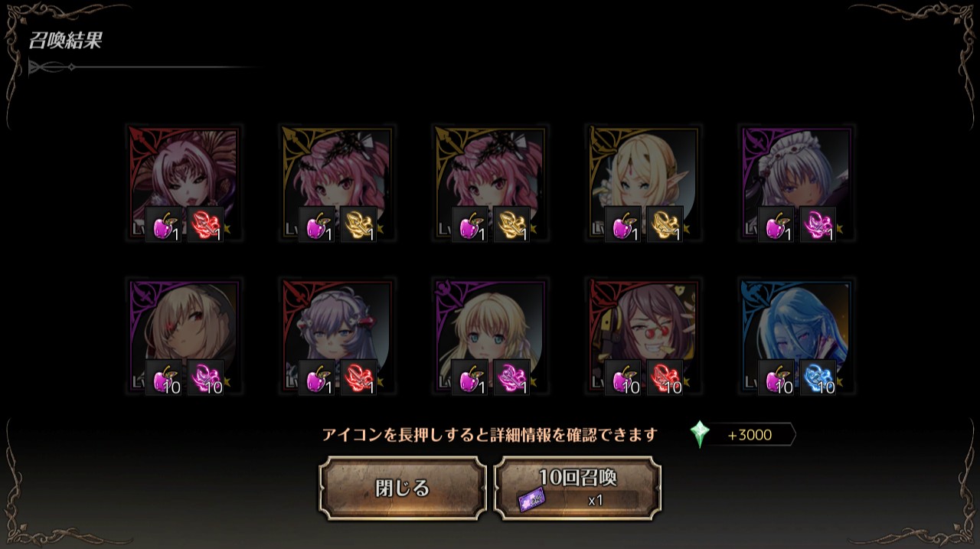980x549 pixels.
Task: Click the purple fruit x10 on blue-haired card
Action: (776, 377)
